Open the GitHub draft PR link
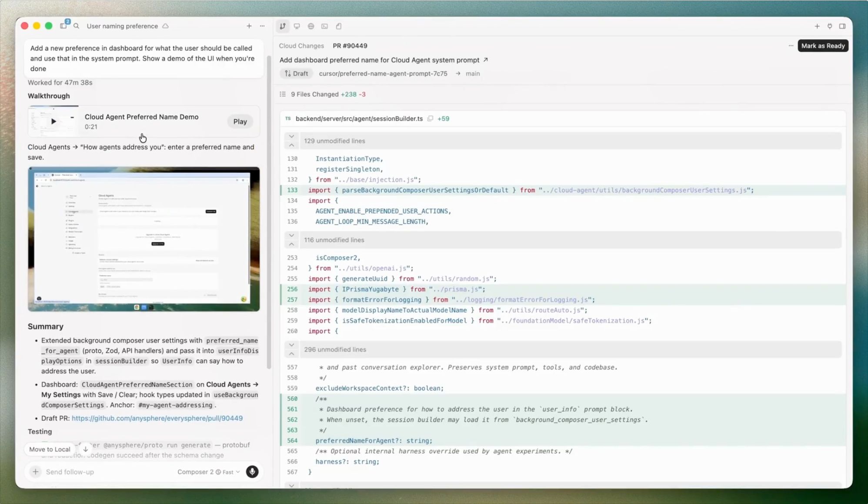The width and height of the screenshot is (868, 504). [157, 418]
